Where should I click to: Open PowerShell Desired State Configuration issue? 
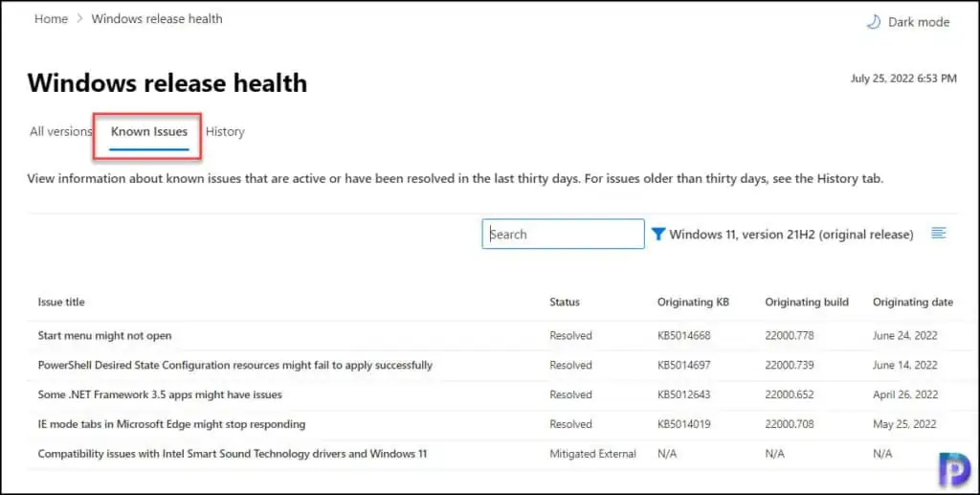tap(235, 365)
